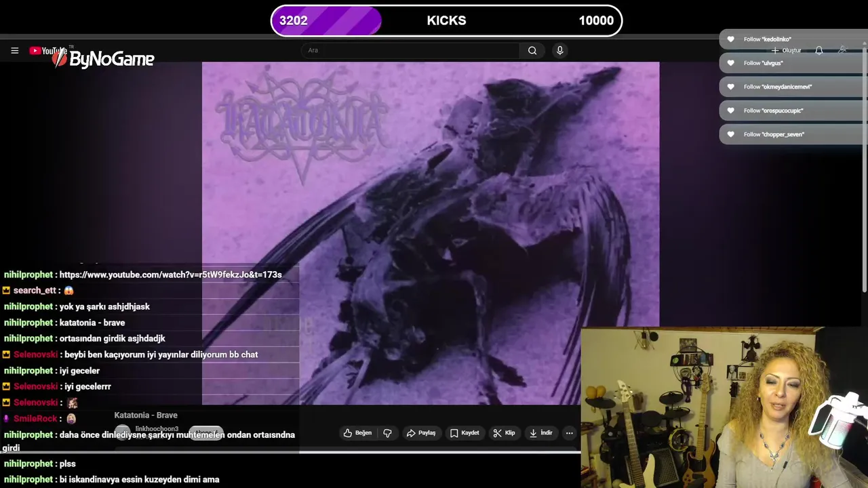Click the Katatonia - Brave video title
The width and height of the screenshot is (868, 488).
click(146, 415)
